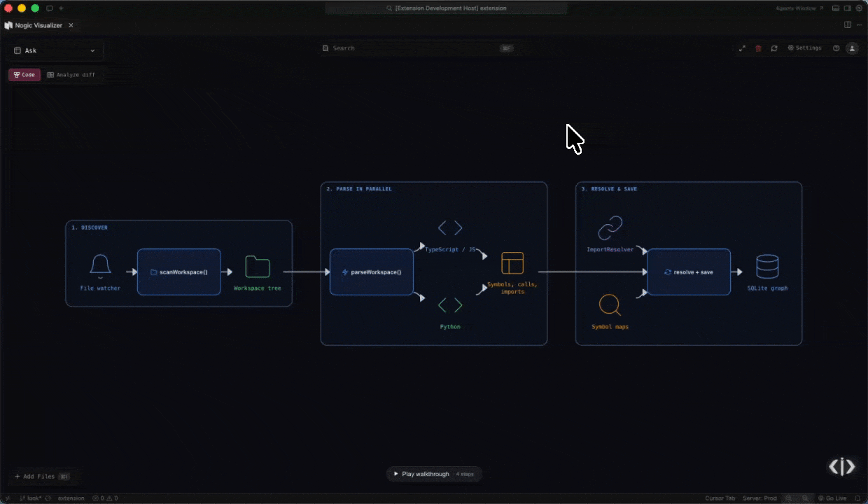Click the Symbol maps magnifier icon
868x504 pixels.
click(x=610, y=305)
